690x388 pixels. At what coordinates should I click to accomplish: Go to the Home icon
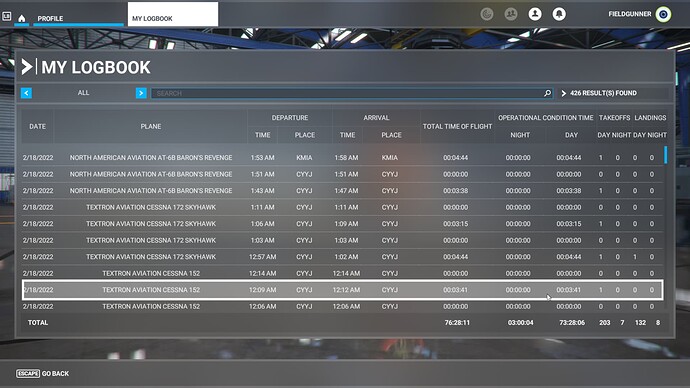22,18
